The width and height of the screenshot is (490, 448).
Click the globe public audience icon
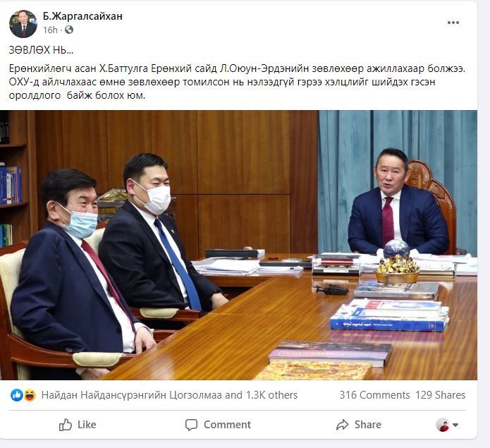point(69,30)
